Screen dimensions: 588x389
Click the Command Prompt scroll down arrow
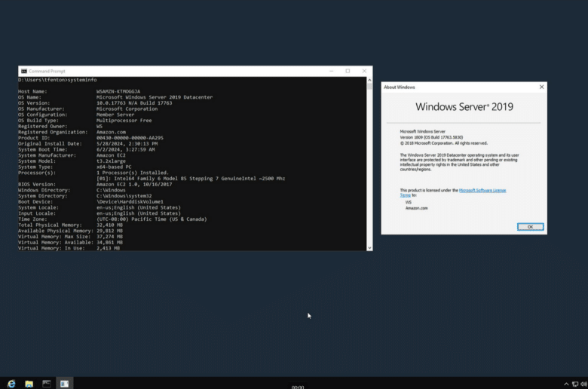(369, 247)
